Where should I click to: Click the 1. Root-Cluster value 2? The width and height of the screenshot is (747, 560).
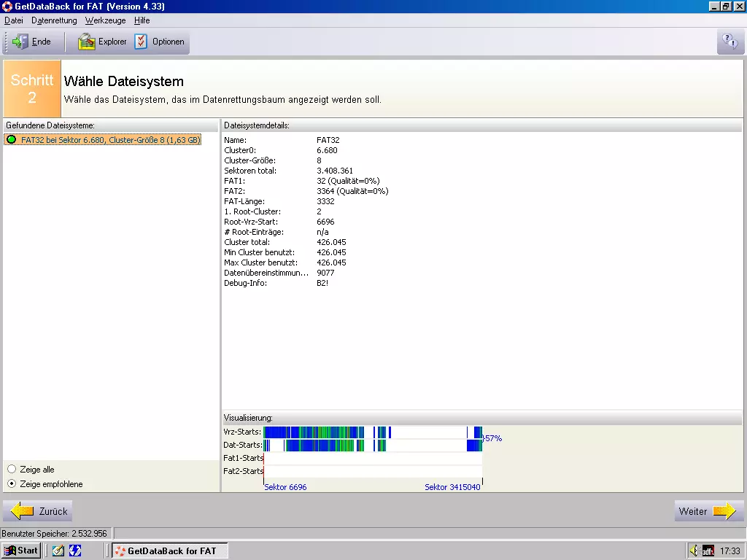tap(320, 211)
